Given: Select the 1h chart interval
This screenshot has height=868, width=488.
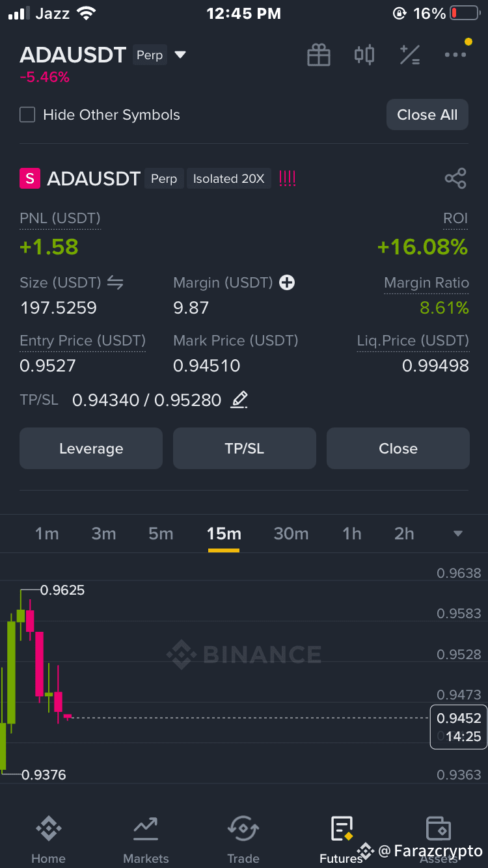Looking at the screenshot, I should [x=352, y=534].
